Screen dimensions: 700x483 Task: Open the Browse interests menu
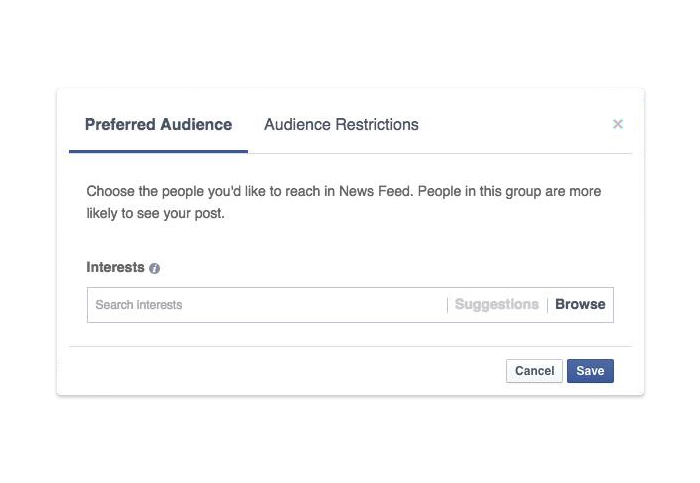point(580,304)
